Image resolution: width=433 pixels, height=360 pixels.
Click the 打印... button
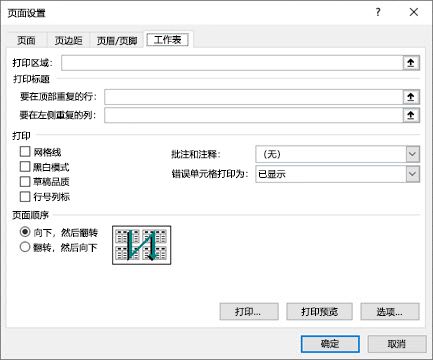click(249, 312)
